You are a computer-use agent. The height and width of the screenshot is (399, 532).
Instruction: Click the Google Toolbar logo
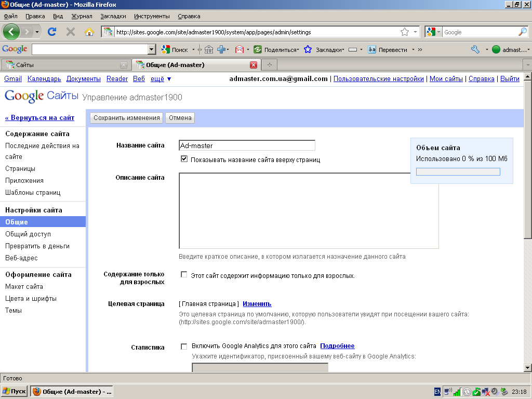(x=15, y=49)
